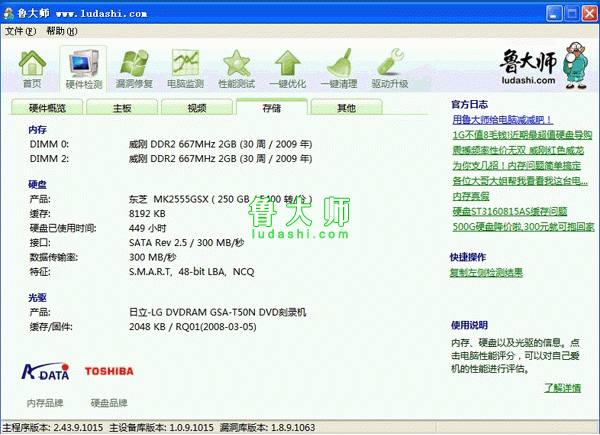
Task: Launch the 性能测试 performance test
Action: click(x=236, y=68)
